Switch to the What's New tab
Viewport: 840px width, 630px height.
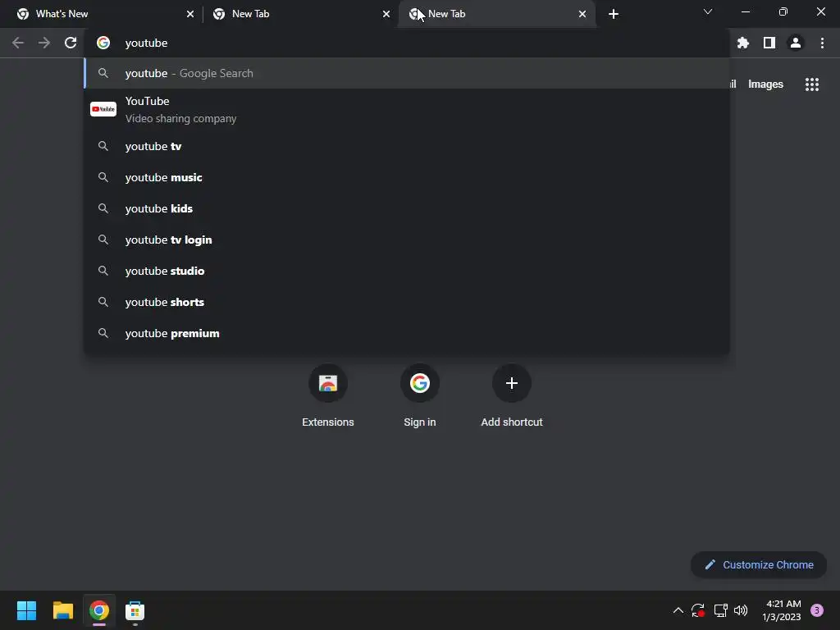pos(101,14)
